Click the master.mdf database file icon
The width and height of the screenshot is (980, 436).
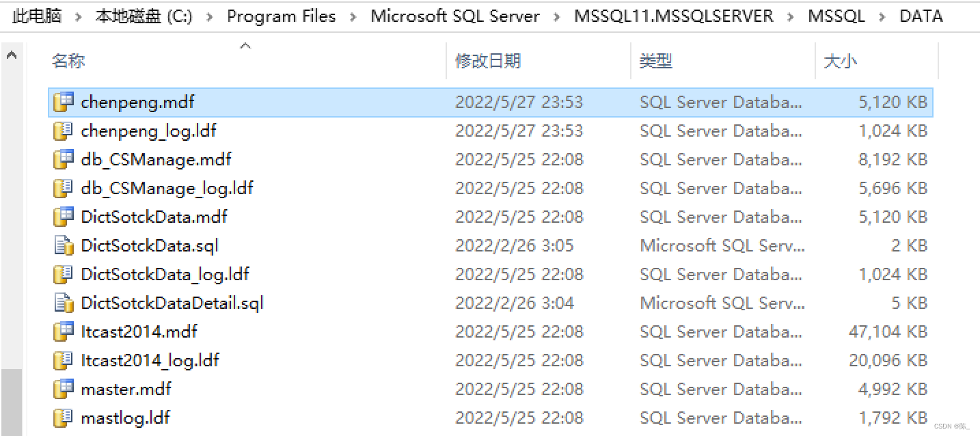tap(64, 389)
